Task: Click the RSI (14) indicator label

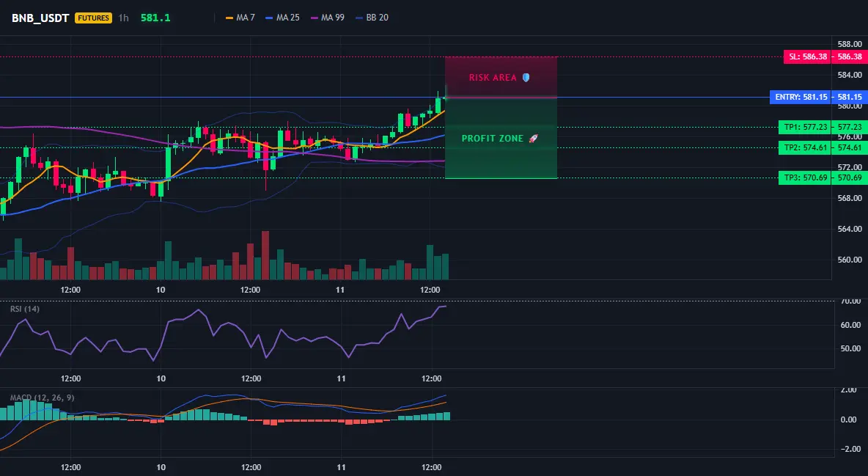Action: pos(25,309)
